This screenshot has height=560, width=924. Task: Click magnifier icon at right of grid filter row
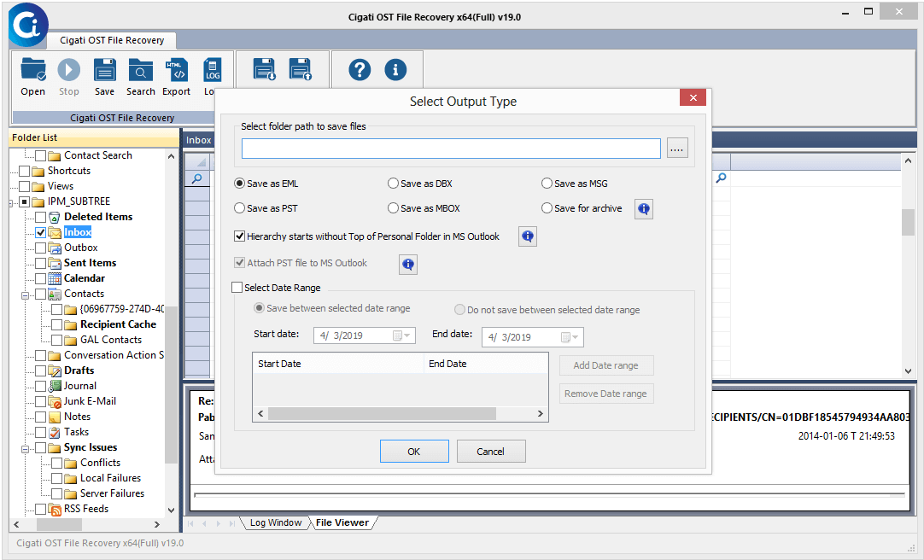(x=721, y=178)
